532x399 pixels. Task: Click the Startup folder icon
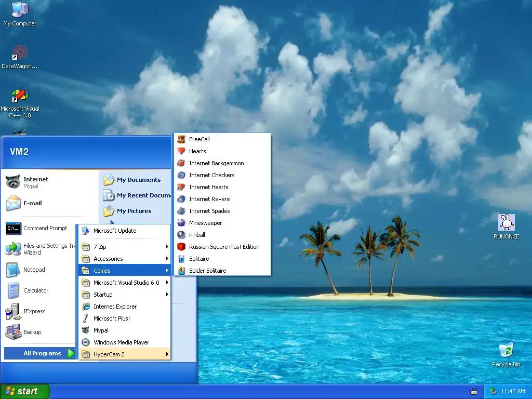click(x=86, y=295)
